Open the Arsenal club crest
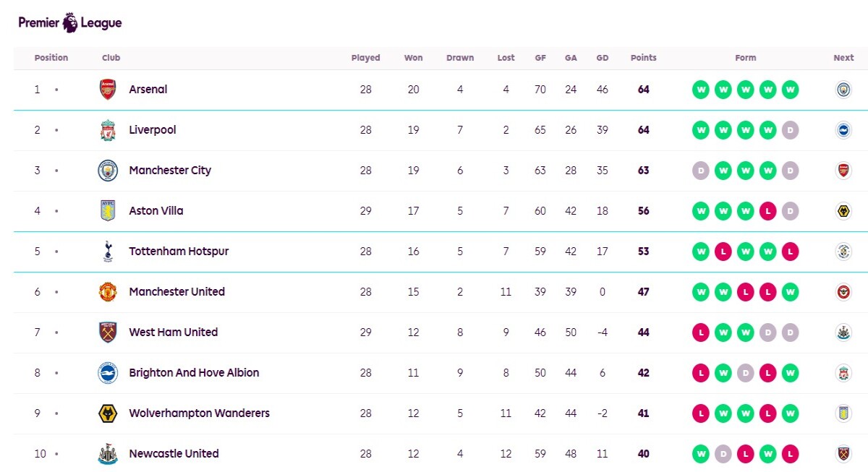 (108, 90)
